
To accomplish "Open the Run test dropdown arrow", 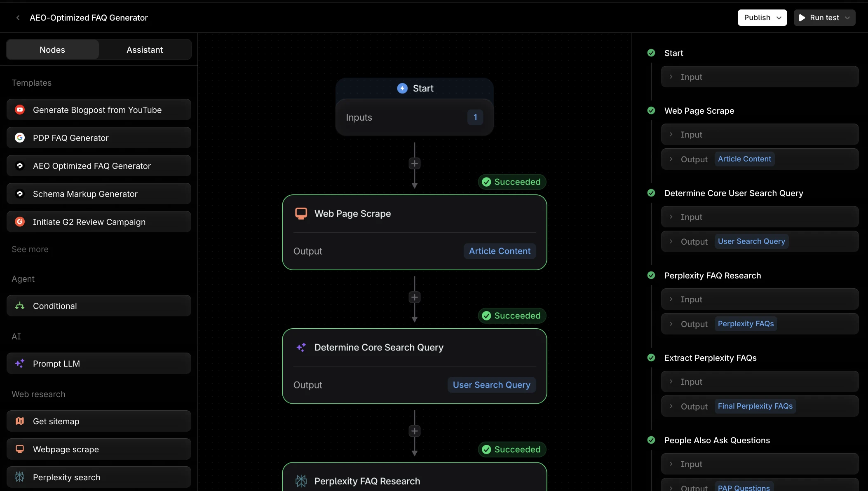I will click(847, 18).
